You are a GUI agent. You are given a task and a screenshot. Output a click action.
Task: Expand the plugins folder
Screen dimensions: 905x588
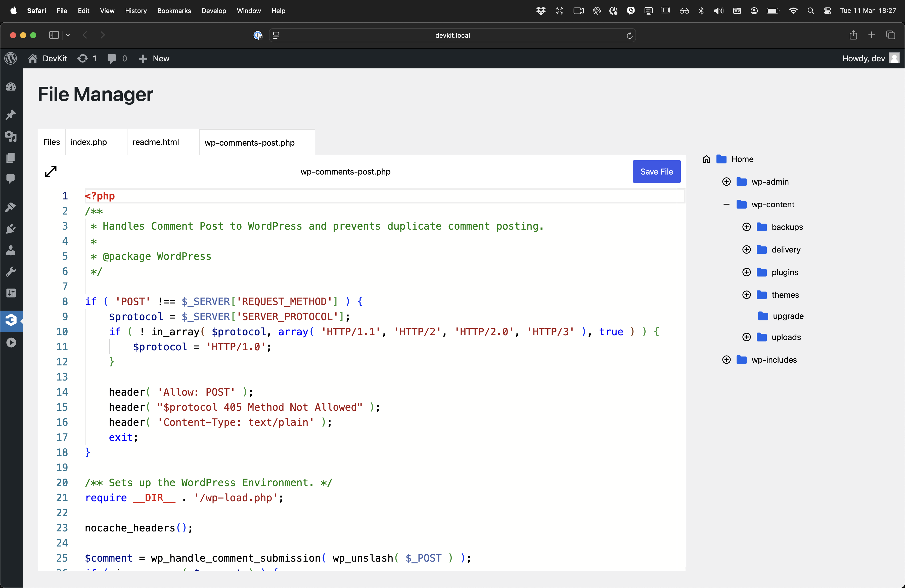[746, 272]
